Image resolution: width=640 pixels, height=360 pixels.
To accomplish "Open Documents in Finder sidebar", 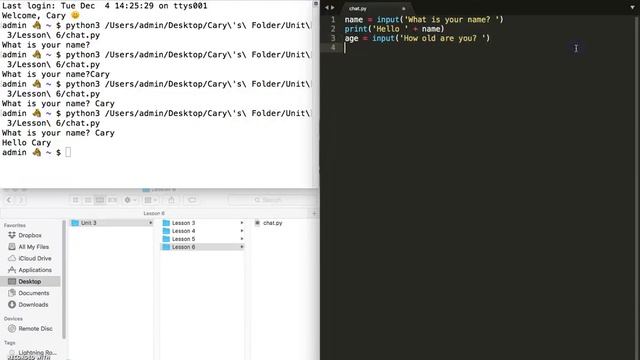I will [x=33, y=293].
